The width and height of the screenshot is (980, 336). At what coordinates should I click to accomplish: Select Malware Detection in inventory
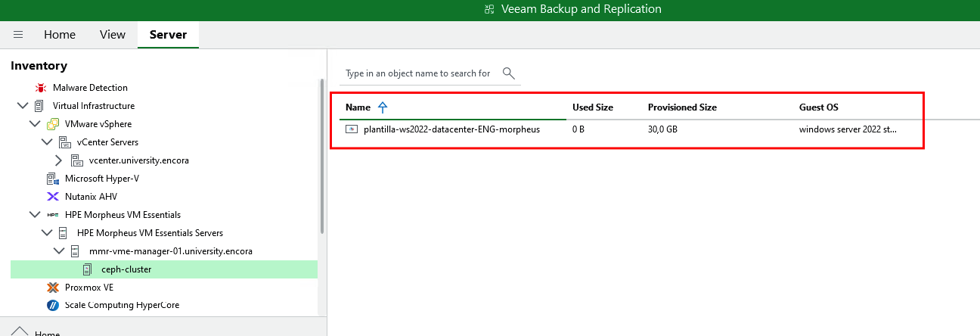[x=90, y=88]
